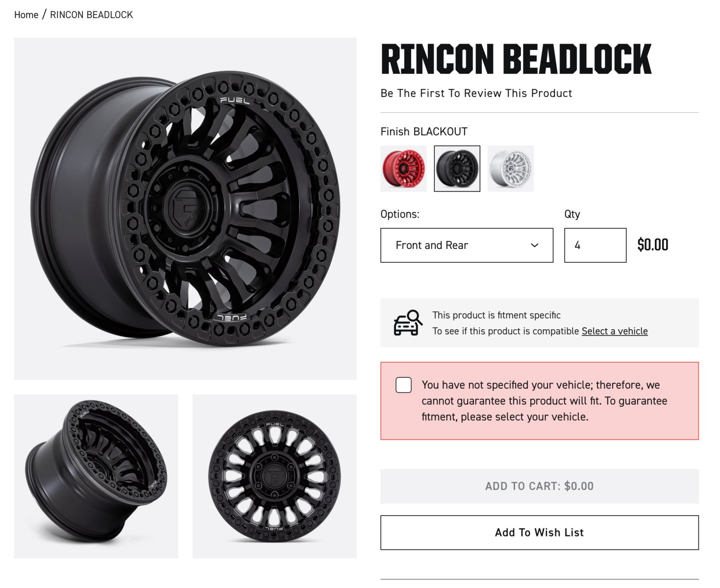
Task: Click the $0.00 price beside quantity
Action: [652, 245]
